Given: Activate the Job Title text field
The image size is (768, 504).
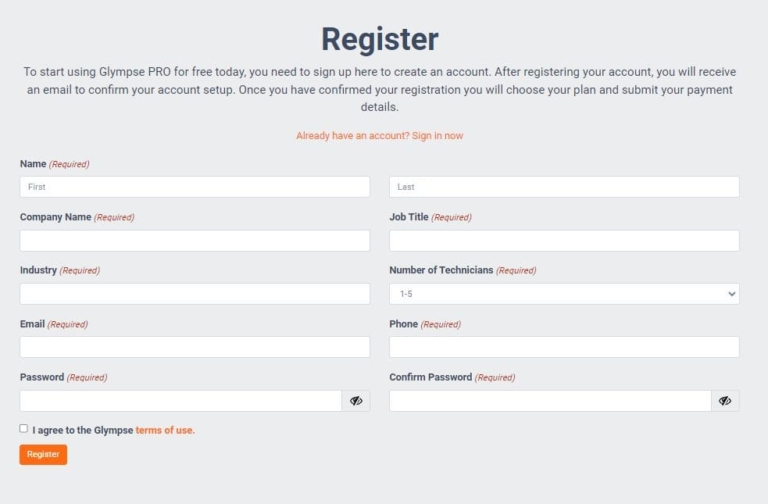Looking at the screenshot, I should [x=564, y=241].
